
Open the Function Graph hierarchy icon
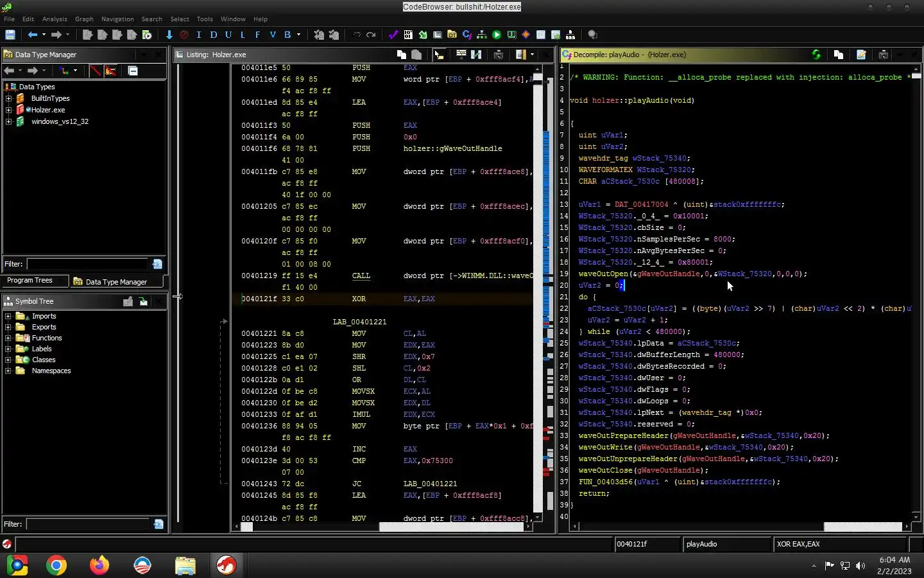point(482,35)
